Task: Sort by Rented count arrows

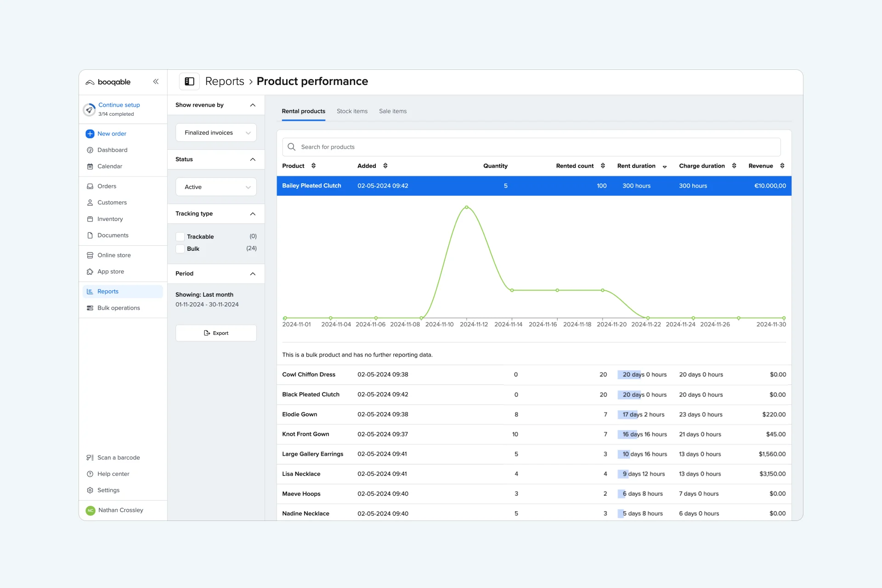Action: (x=603, y=166)
